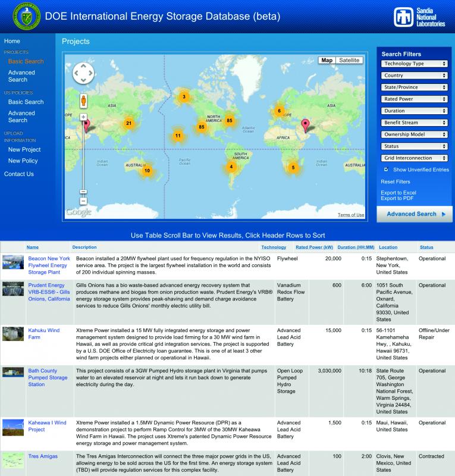
Task: Switch the map to Satellite view
Action: (349, 61)
